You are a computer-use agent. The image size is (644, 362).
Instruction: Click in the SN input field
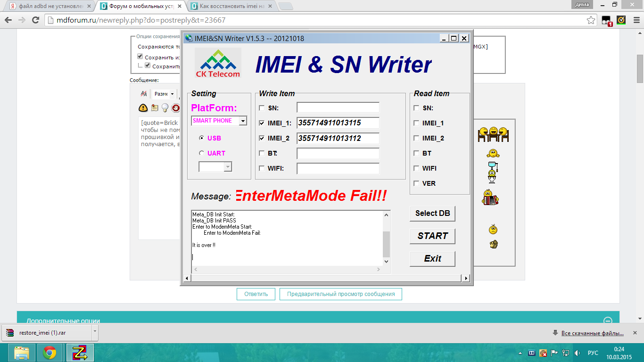click(338, 108)
